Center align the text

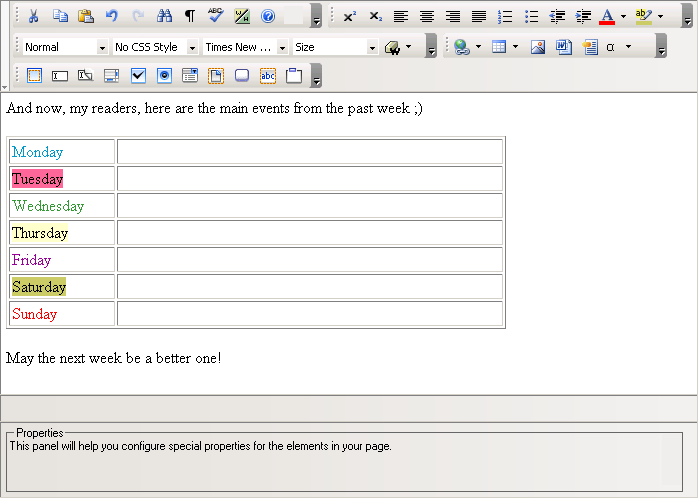427,16
